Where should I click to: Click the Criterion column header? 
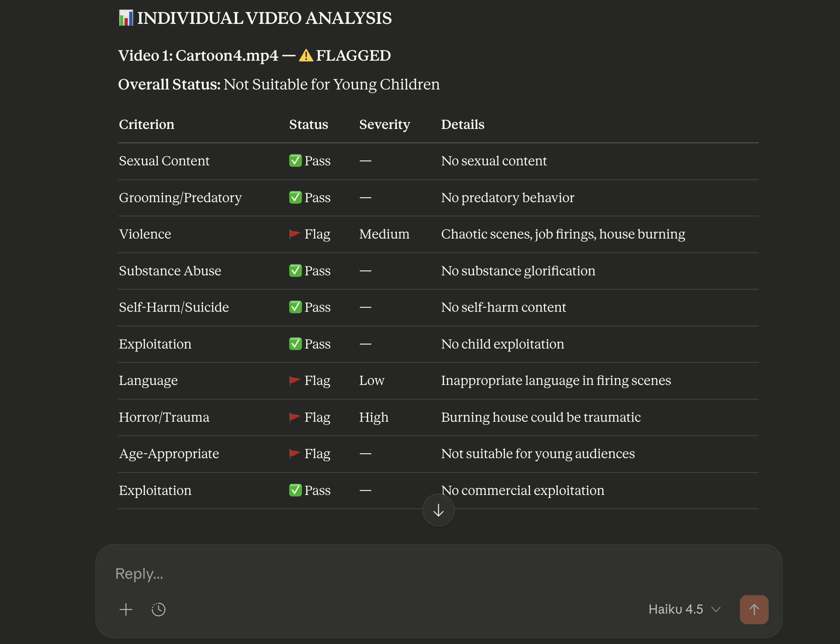(146, 124)
